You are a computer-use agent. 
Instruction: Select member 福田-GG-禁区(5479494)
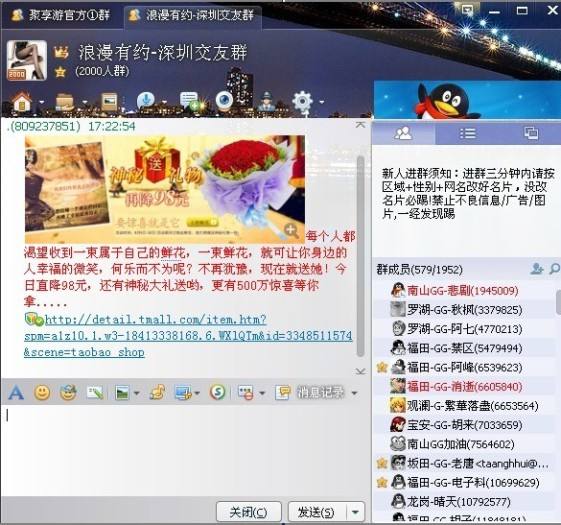465,348
